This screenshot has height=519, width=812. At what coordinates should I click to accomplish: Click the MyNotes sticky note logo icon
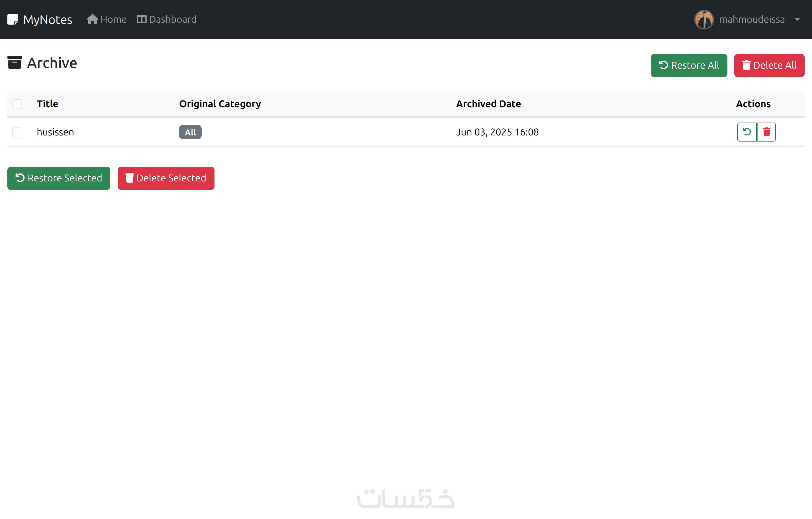pos(13,20)
